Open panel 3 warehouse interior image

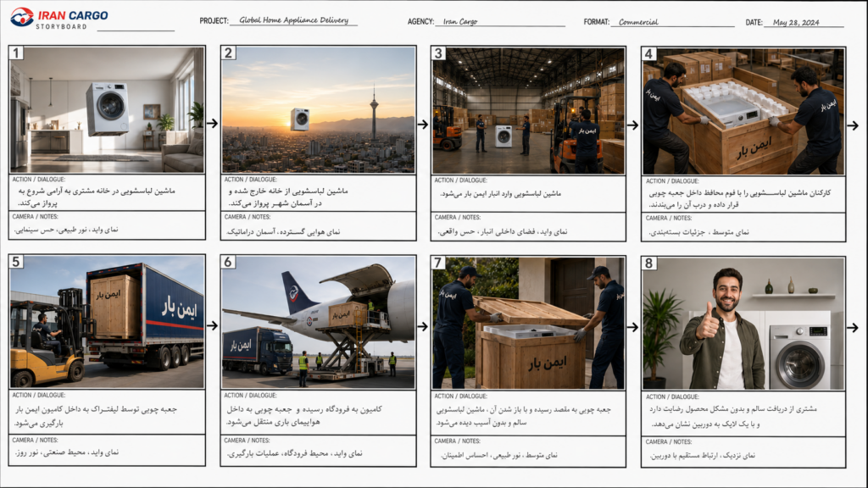(x=529, y=111)
